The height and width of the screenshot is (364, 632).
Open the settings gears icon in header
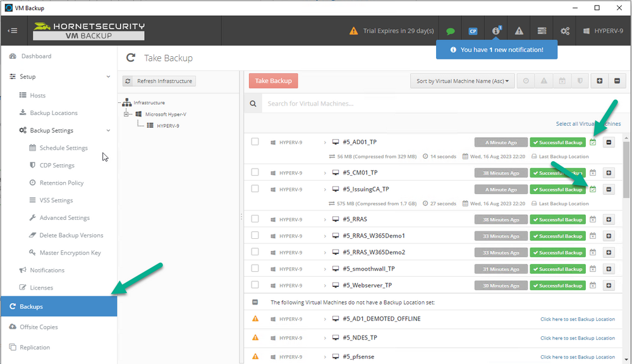pyautogui.click(x=564, y=31)
